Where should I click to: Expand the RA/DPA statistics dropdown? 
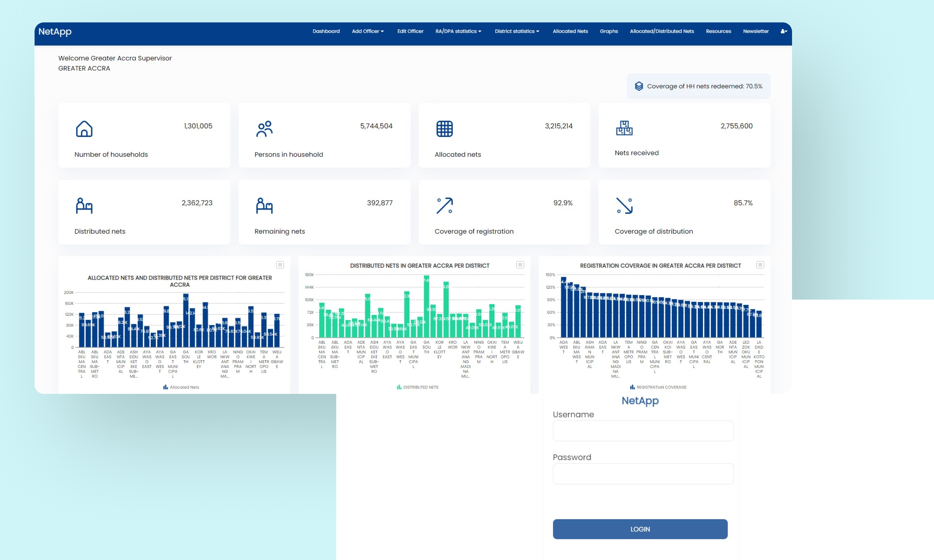click(x=458, y=31)
